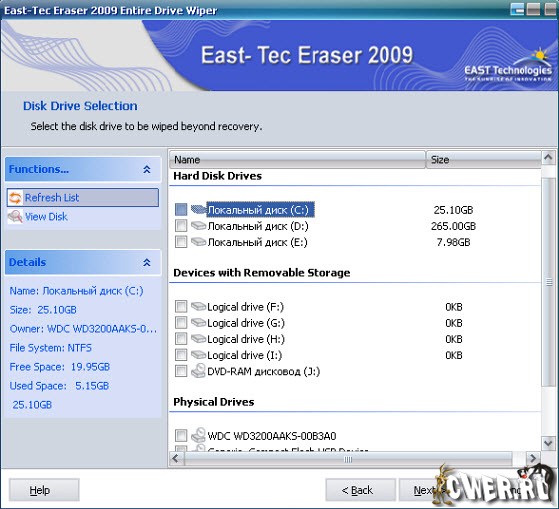Image resolution: width=559 pixels, height=509 pixels.
Task: Click the View Disk magnifier icon
Action: click(15, 216)
